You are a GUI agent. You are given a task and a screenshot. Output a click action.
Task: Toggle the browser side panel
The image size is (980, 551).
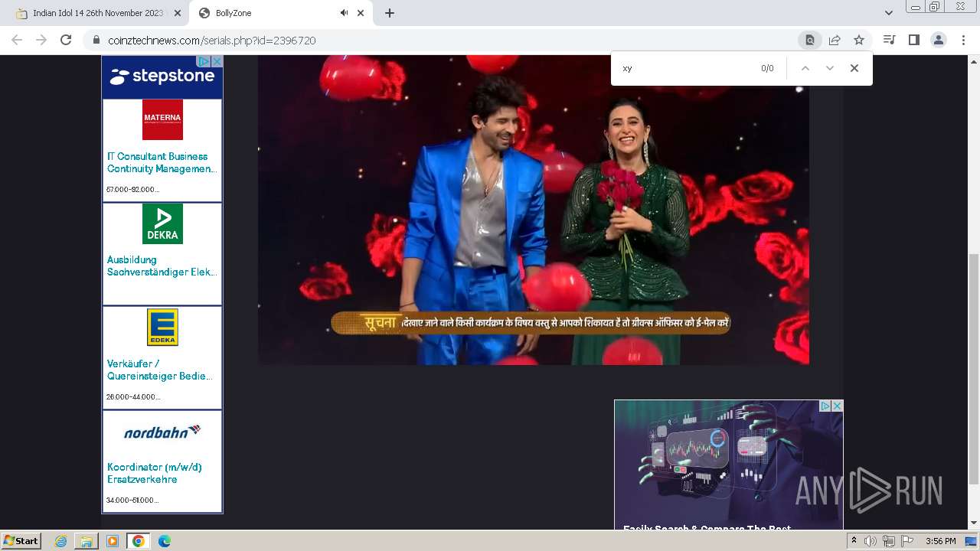[913, 40]
